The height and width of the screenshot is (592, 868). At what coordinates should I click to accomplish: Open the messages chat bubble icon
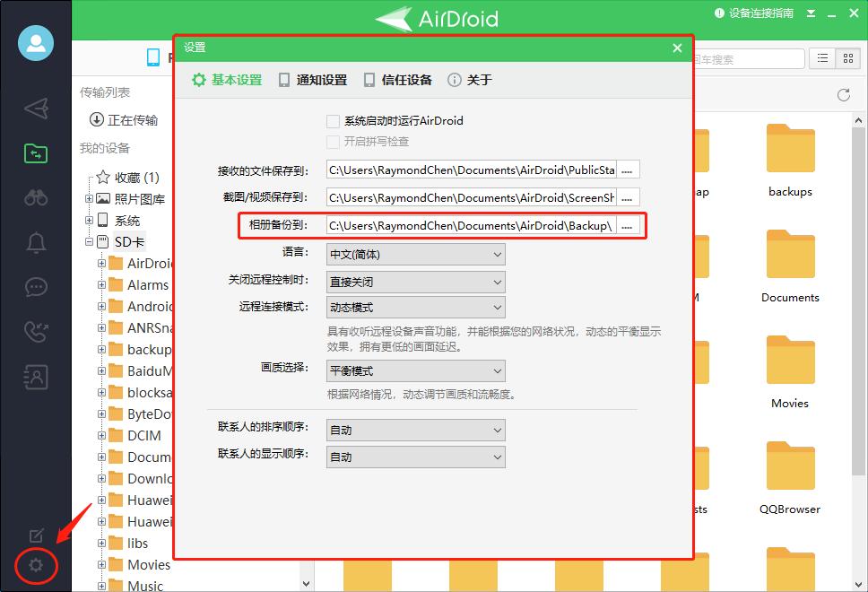pyautogui.click(x=35, y=287)
